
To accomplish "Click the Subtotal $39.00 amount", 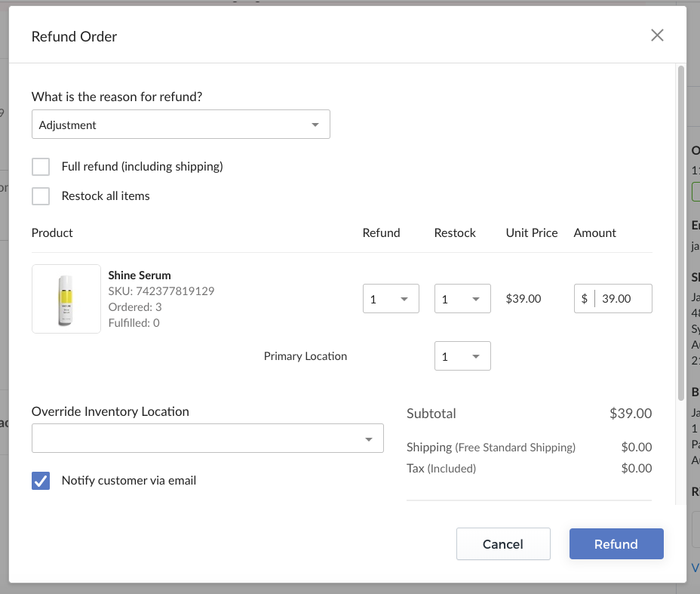I will tap(631, 413).
